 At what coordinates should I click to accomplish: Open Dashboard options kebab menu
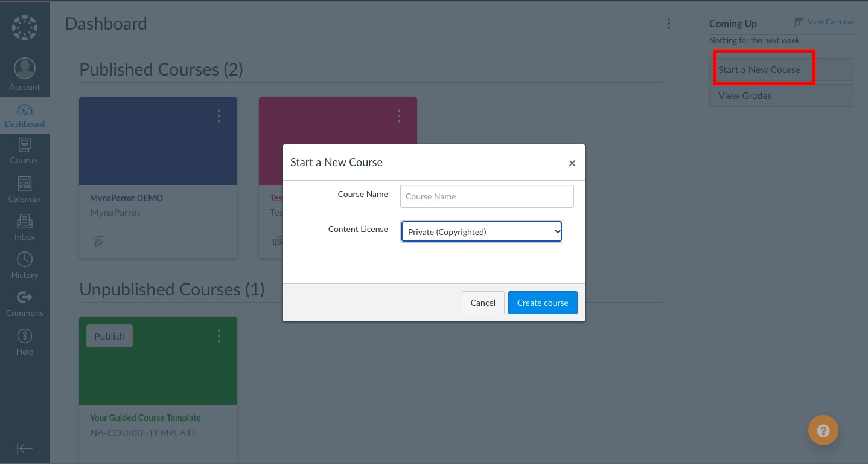(668, 24)
